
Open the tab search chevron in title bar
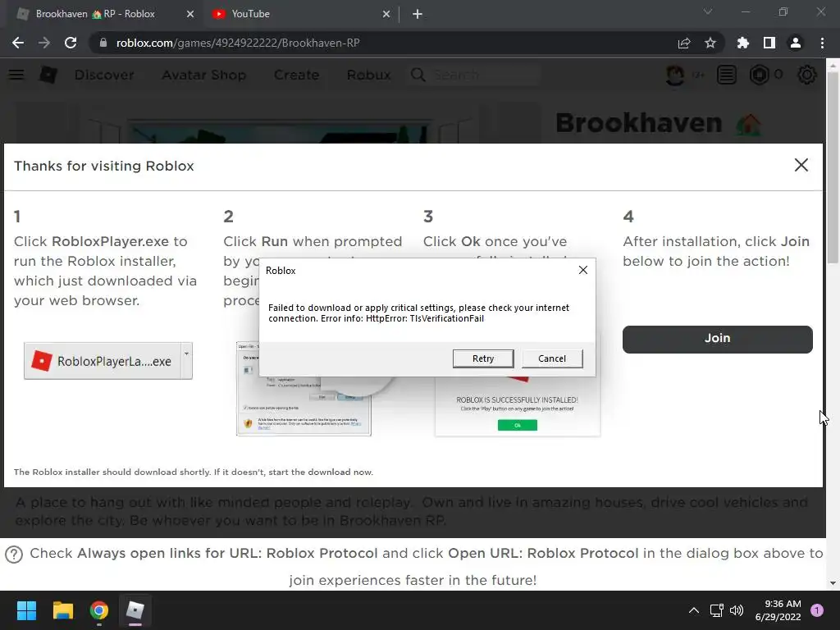pos(708,11)
